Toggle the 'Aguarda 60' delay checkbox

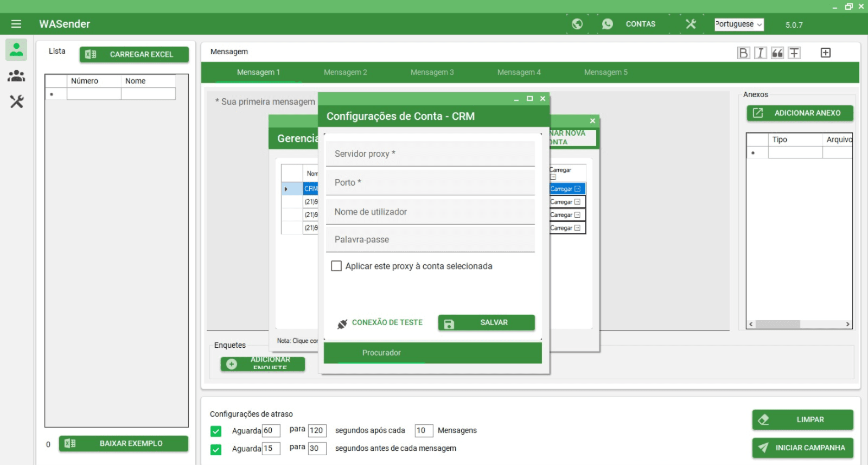[x=216, y=431]
